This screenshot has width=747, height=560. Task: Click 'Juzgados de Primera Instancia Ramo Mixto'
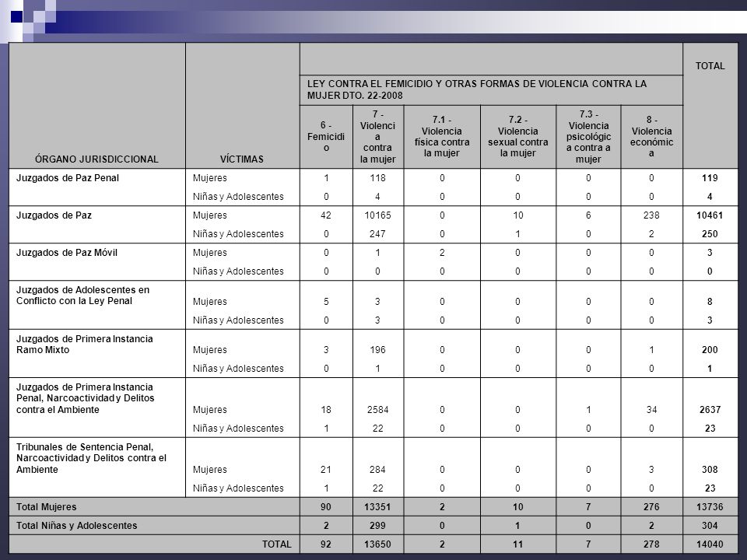(x=85, y=345)
